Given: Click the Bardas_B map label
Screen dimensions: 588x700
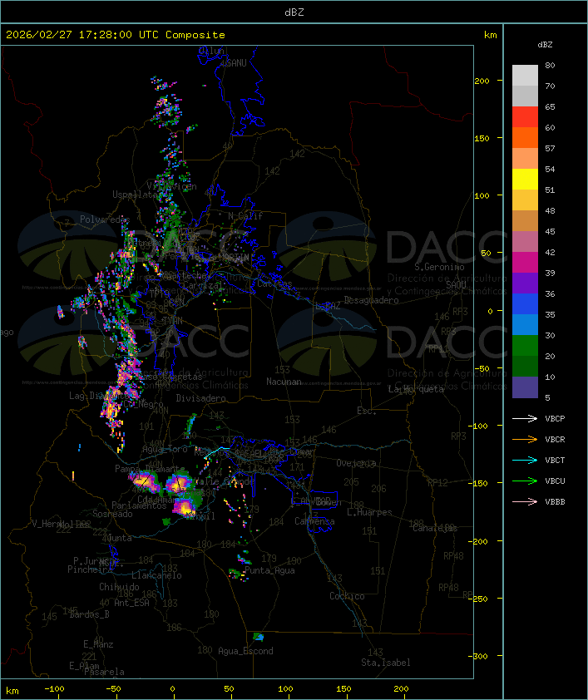Looking at the screenshot, I should coord(89,614).
